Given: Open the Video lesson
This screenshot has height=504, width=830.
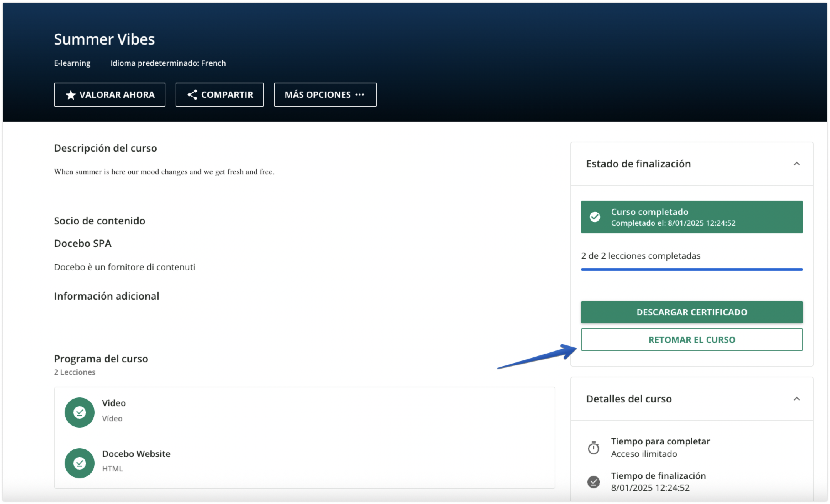Looking at the screenshot, I should (x=114, y=403).
